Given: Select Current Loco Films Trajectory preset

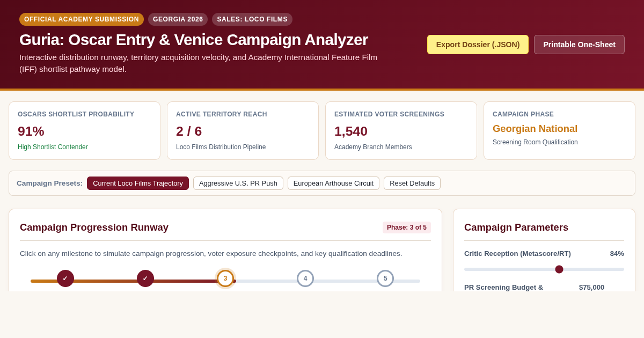Looking at the screenshot, I should click(138, 183).
